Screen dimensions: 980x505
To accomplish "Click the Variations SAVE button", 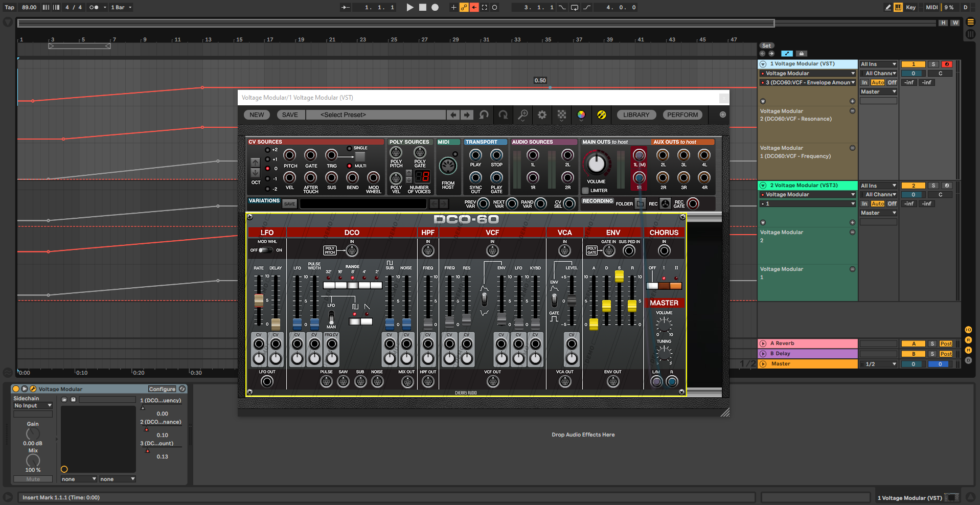I will pyautogui.click(x=289, y=204).
